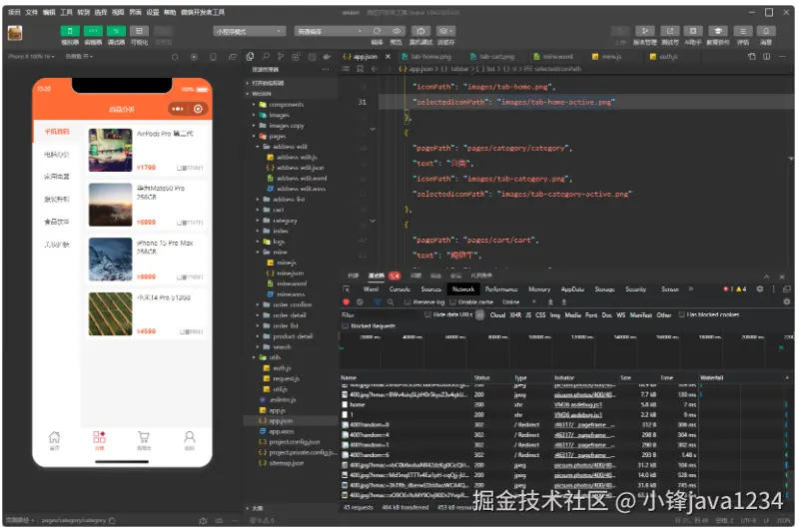Open the iPhone 15 Pro Max product thumbnail
Image resolution: width=801 pixels, height=532 pixels.
coord(110,260)
